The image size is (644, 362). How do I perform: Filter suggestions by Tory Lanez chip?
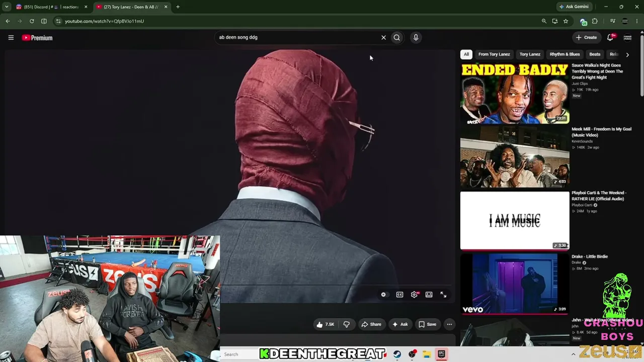(530, 54)
